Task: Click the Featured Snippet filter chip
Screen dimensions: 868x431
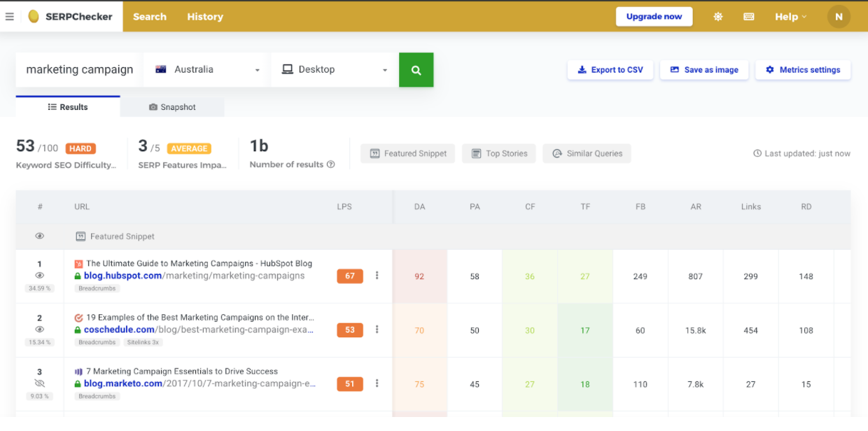Action: pos(408,154)
